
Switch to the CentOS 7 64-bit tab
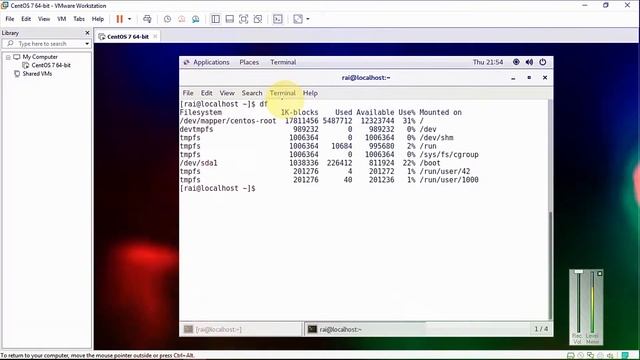click(128, 37)
